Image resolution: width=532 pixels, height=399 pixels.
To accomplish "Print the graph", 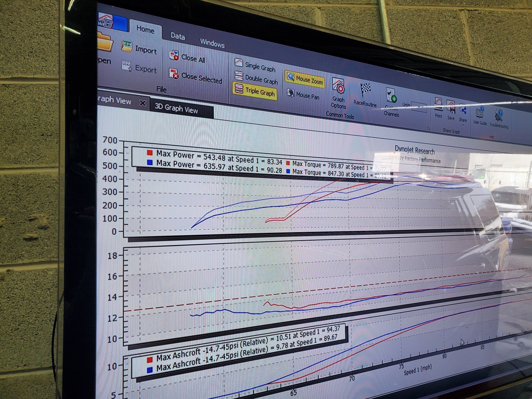I will [439, 108].
